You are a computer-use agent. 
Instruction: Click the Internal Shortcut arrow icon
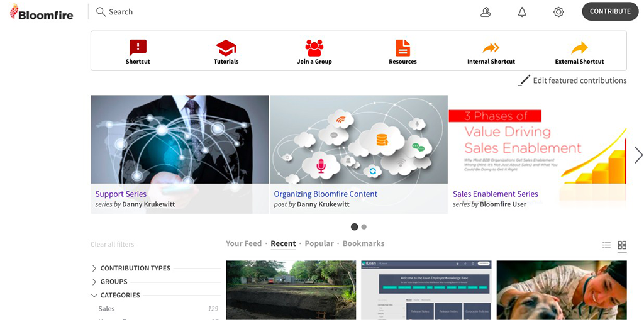pos(491,48)
